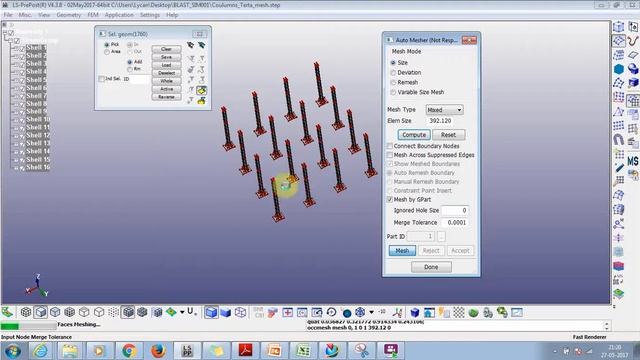Open the Mesh Type dropdown
The width and height of the screenshot is (640, 360).
coord(444,110)
